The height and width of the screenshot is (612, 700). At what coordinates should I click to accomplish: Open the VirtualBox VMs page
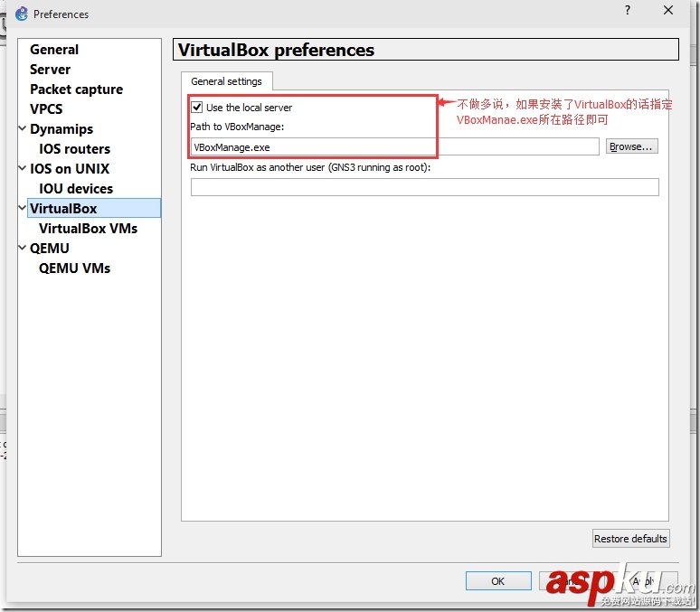(88, 228)
